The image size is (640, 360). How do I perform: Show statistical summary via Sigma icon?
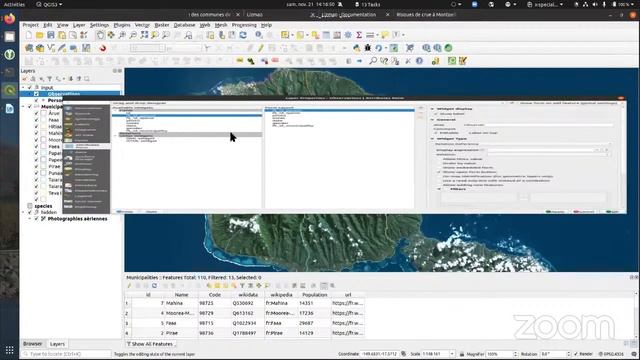click(x=359, y=36)
